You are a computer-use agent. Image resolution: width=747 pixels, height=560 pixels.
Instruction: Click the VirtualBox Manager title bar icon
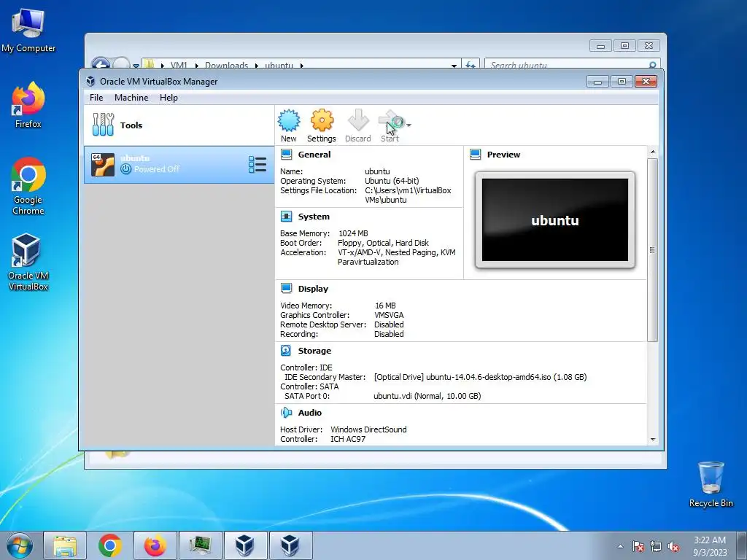(90, 82)
